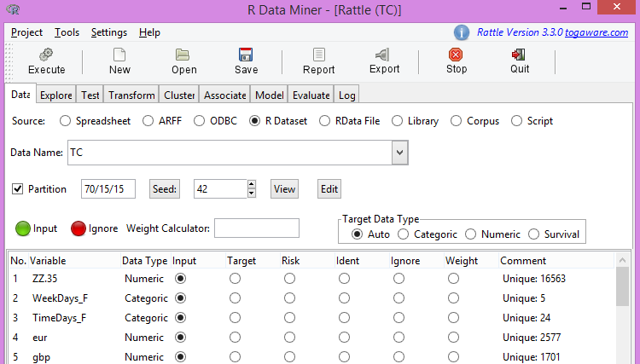
Task: Click the New document icon
Action: click(119, 55)
